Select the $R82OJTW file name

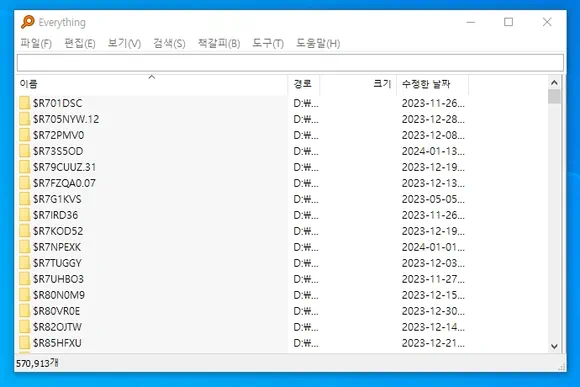click(x=57, y=327)
